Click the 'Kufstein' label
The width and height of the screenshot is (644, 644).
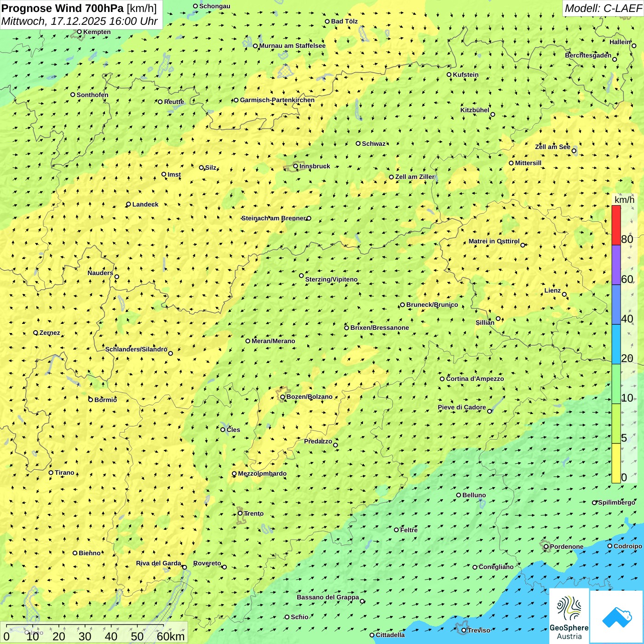point(466,75)
